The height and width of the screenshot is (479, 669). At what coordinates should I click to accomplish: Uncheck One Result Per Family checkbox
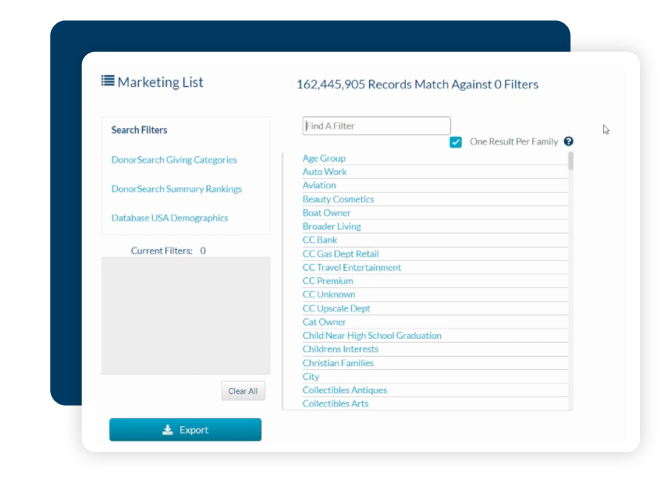(455, 142)
